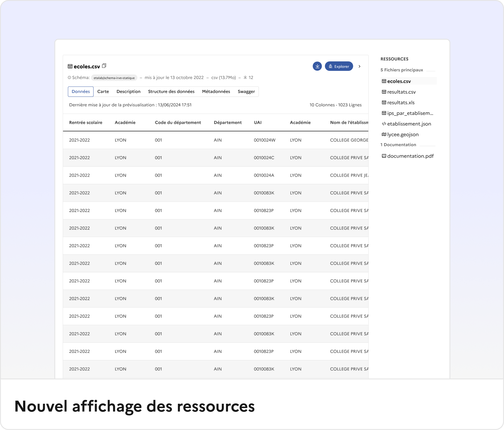Click the code icon beside etablissement.json
The width and height of the screenshot is (504, 430).
(384, 124)
